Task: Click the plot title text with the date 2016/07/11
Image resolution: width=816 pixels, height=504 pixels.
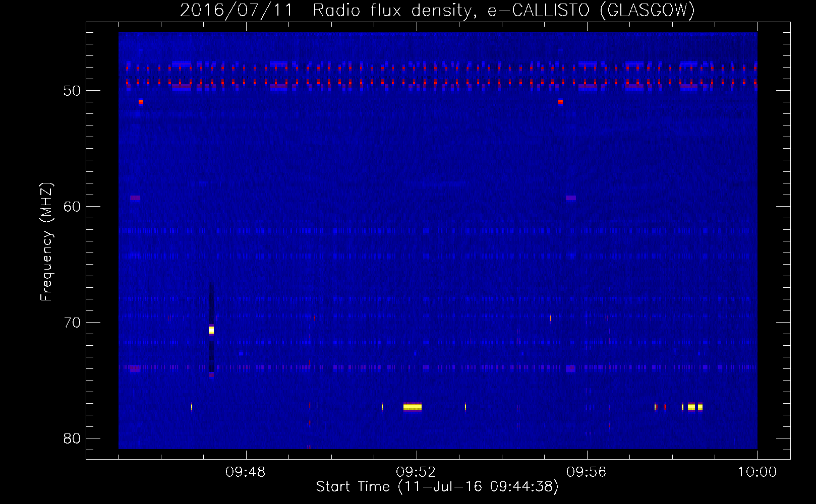Action: tap(437, 10)
